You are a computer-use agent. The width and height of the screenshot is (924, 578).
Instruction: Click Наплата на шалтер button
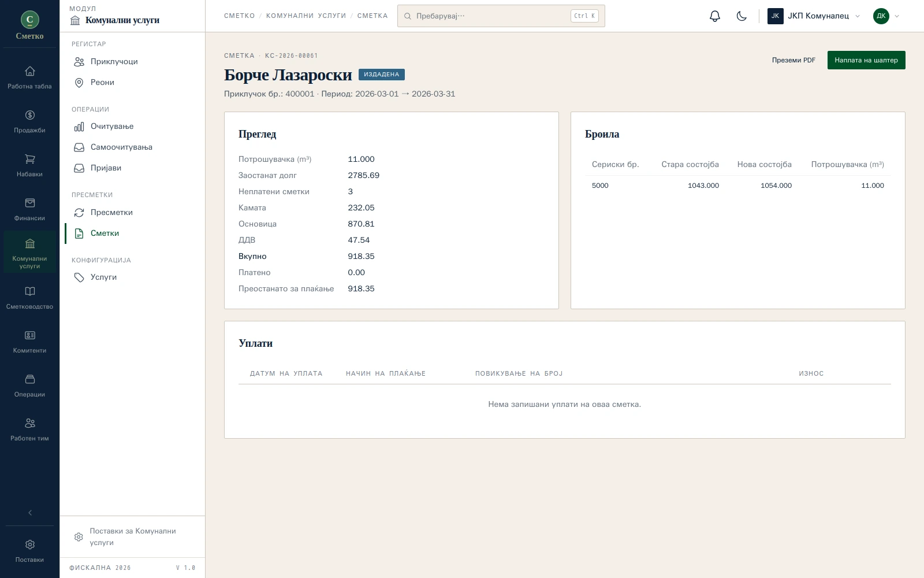click(x=866, y=60)
